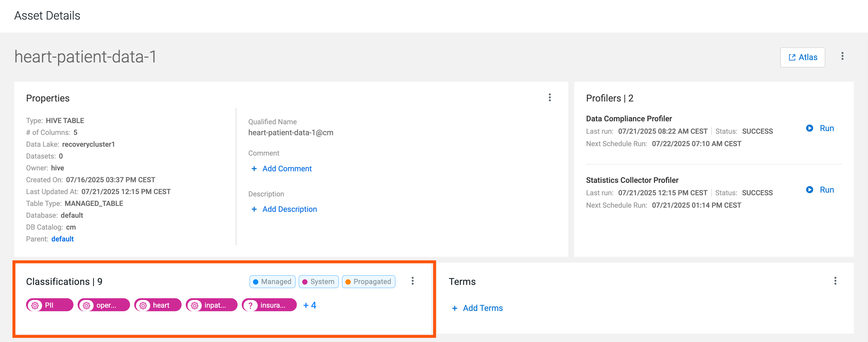Image resolution: width=868 pixels, height=342 pixels.
Task: Toggle the Managed classification filter
Action: click(x=272, y=282)
